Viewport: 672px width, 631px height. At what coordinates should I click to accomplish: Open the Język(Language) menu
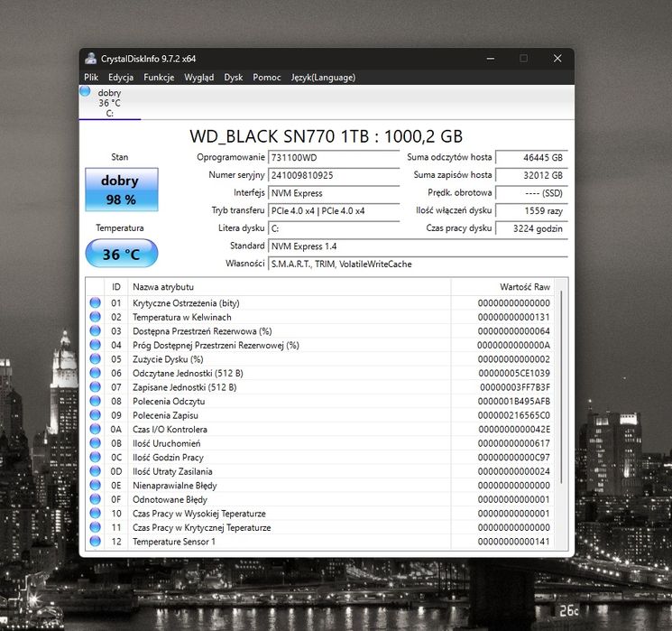point(323,78)
